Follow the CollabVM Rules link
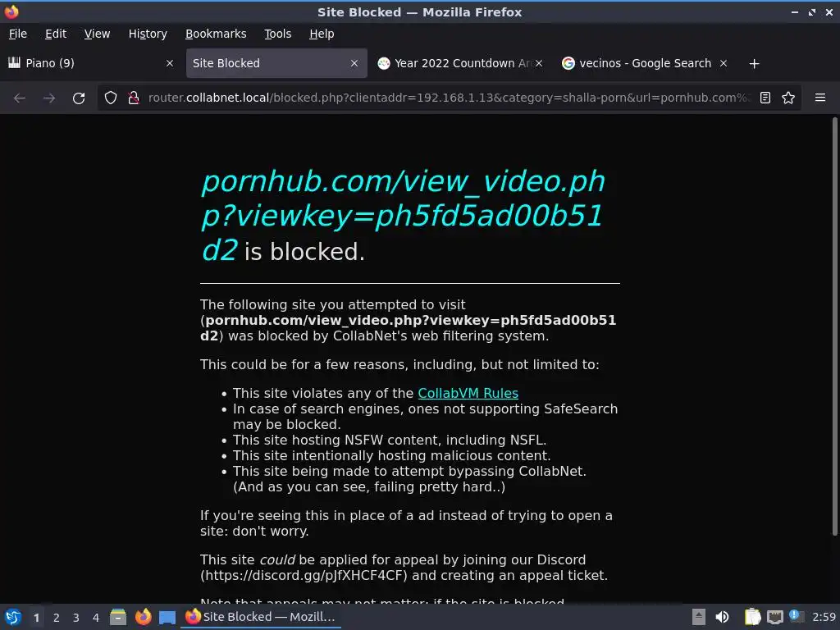 [468, 393]
